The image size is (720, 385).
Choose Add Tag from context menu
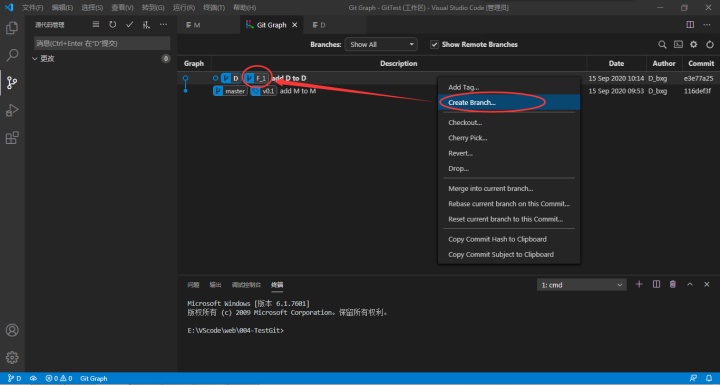pos(509,87)
